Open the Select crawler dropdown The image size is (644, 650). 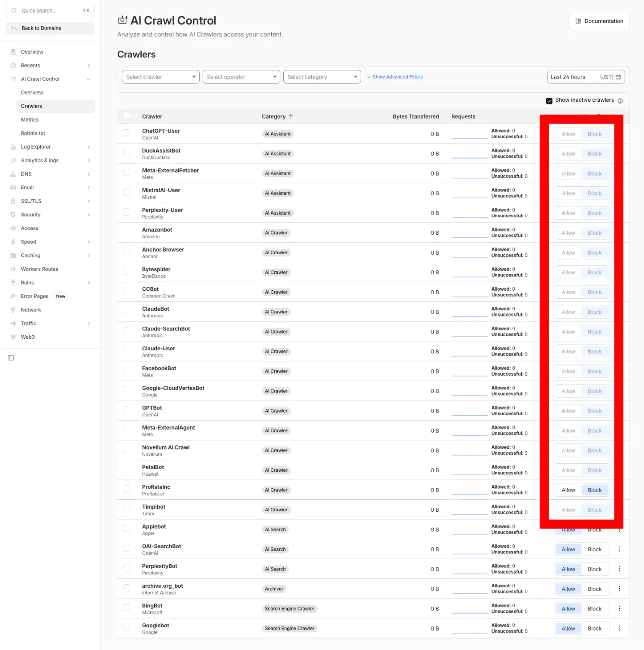pos(161,77)
